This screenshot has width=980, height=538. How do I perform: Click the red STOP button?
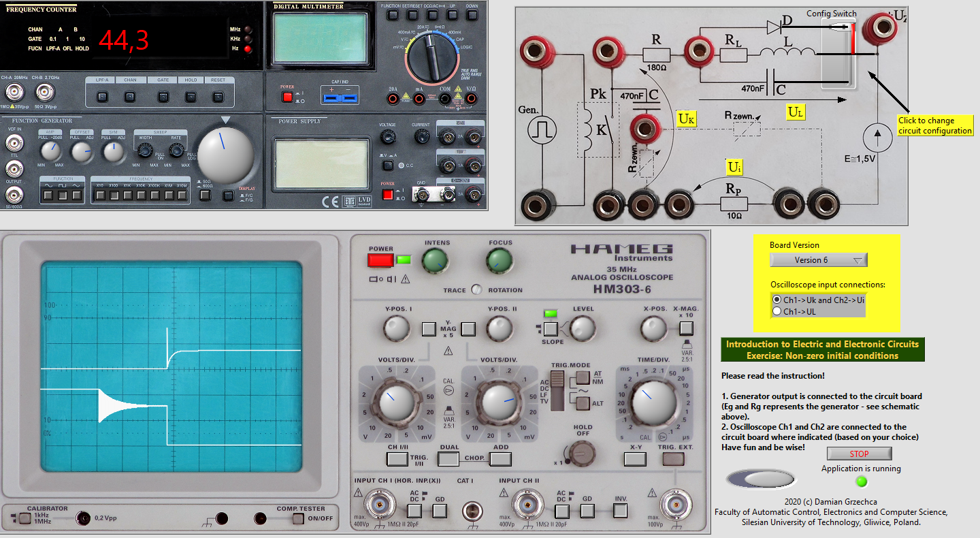pyautogui.click(x=859, y=454)
